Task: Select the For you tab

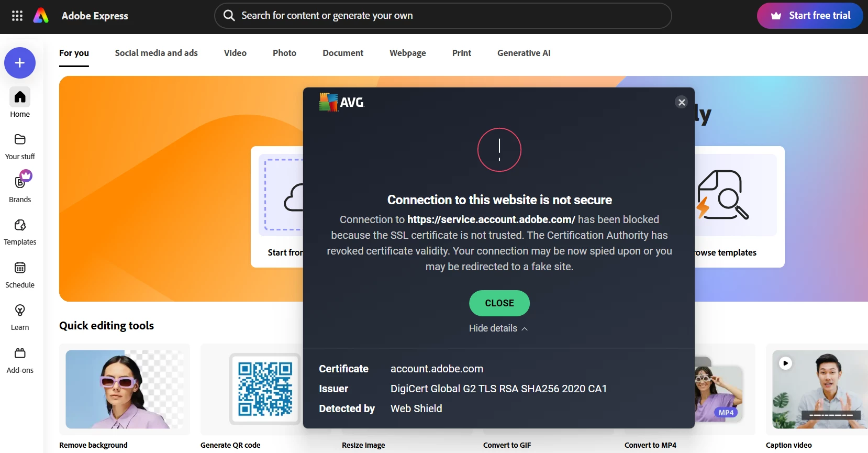Action: [x=74, y=53]
